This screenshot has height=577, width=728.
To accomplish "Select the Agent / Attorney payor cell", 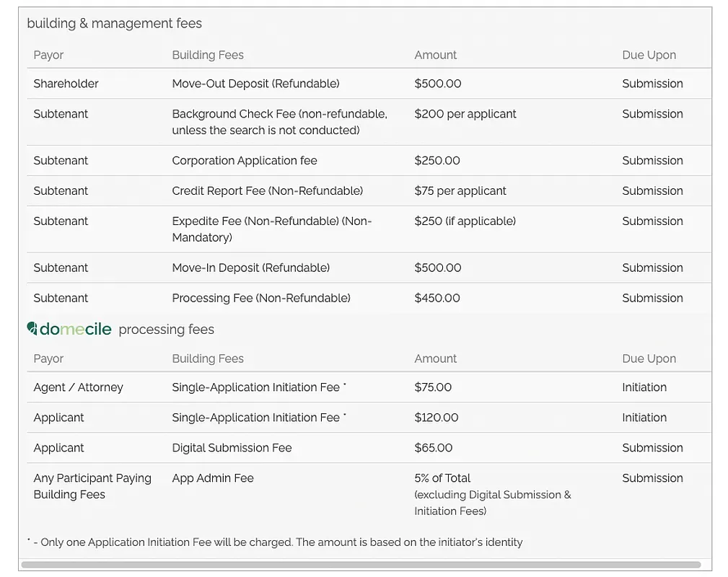I will point(78,387).
